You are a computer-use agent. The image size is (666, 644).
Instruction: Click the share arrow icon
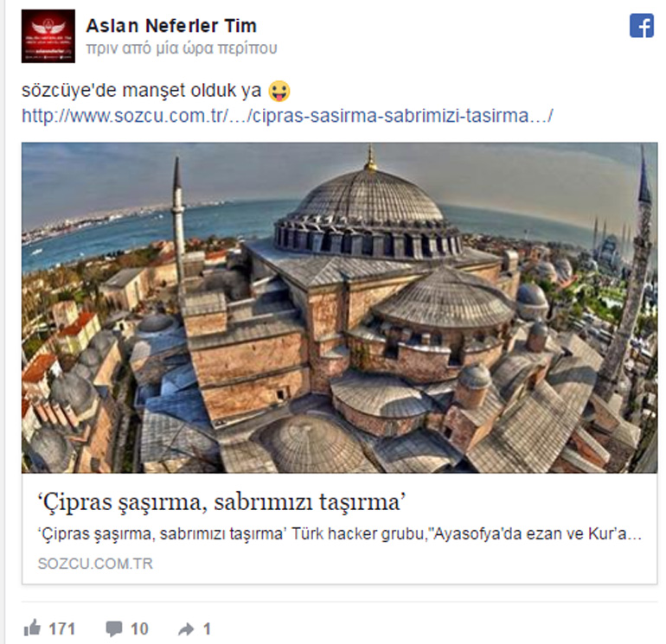[x=186, y=629]
